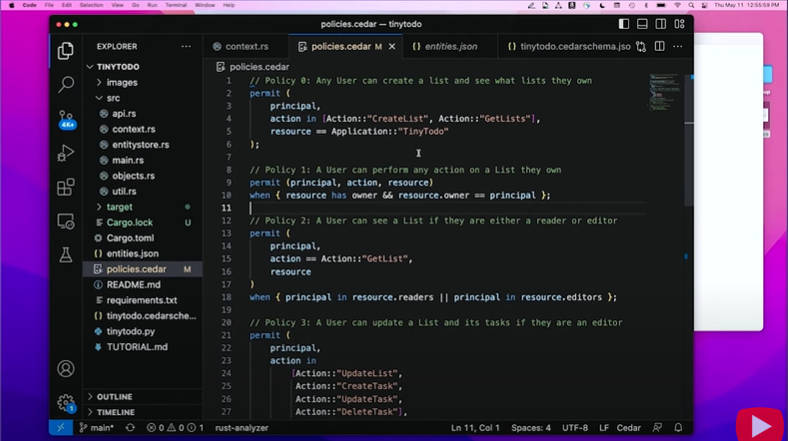Viewport: 788px width, 441px height.
Task: Open the Search view in activity bar
Action: point(65,84)
